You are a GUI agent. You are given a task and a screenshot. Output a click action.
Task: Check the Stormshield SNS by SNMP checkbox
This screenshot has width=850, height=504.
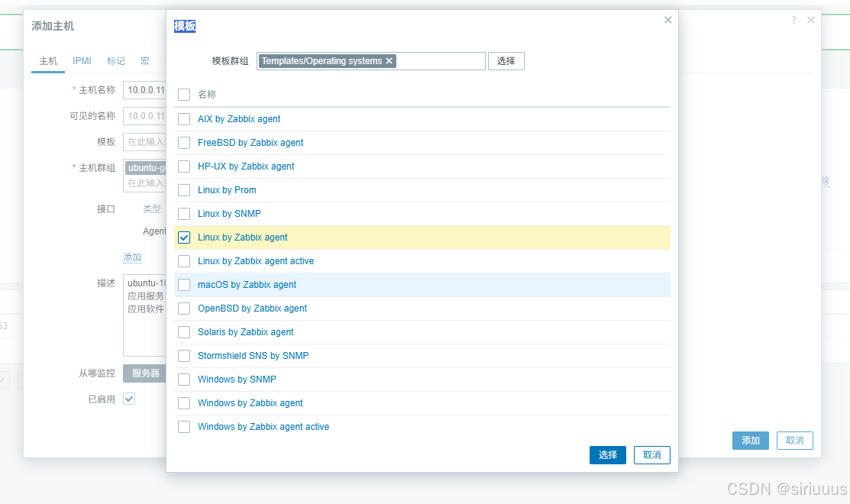(x=184, y=356)
